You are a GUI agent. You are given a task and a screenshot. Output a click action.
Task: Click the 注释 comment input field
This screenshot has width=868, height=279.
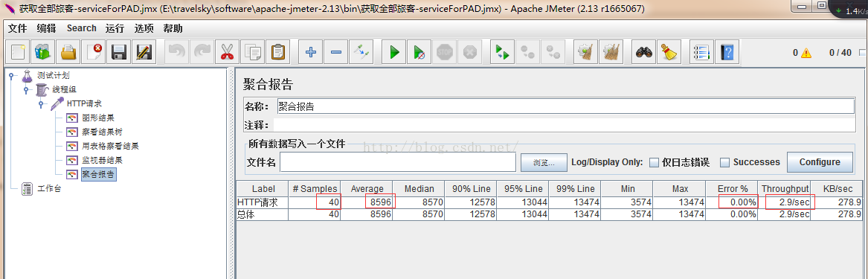(x=564, y=124)
